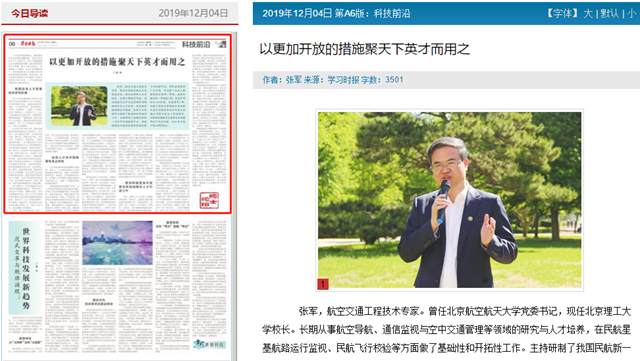Click the 学习时报 masthead logo in thumbnail
The width and height of the screenshot is (640, 361).
[29, 43]
